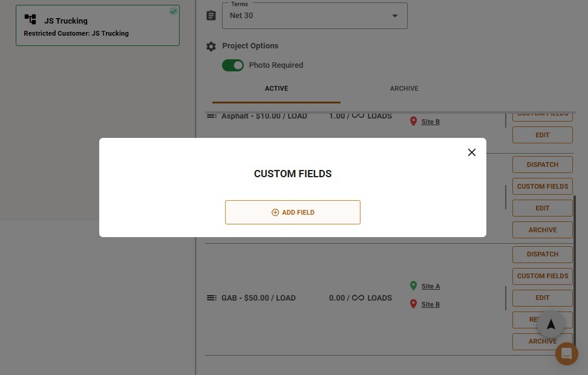This screenshot has height=375, width=588.
Task: Click the green Site A map pin
Action: [x=413, y=285]
